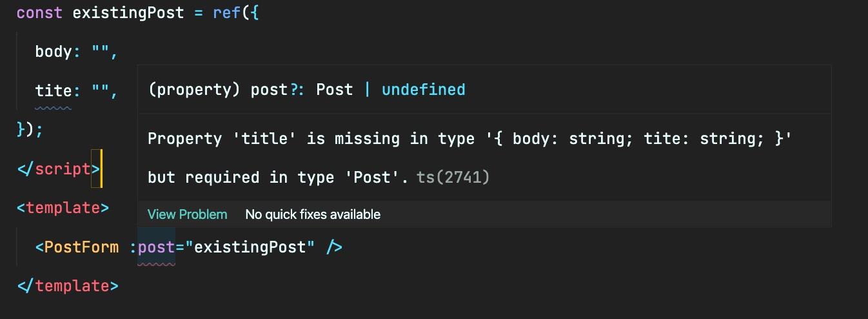Place cursor on existingPost variable declaration
Screen dimensions: 868x319
[x=128, y=13]
